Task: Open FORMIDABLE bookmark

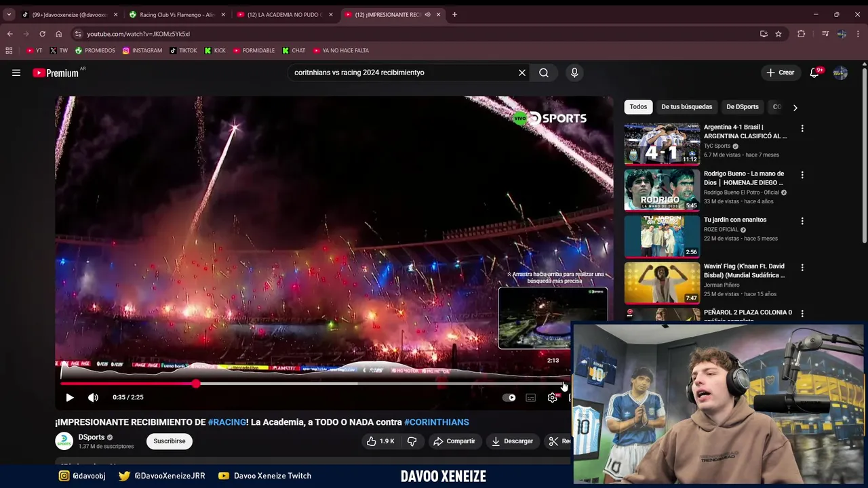Action: click(x=254, y=50)
